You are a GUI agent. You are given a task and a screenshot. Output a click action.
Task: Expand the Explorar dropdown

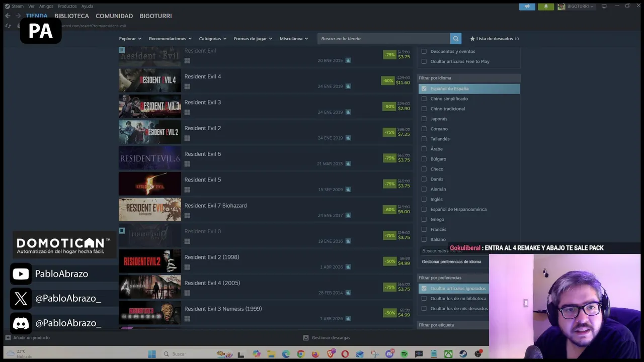click(130, 39)
